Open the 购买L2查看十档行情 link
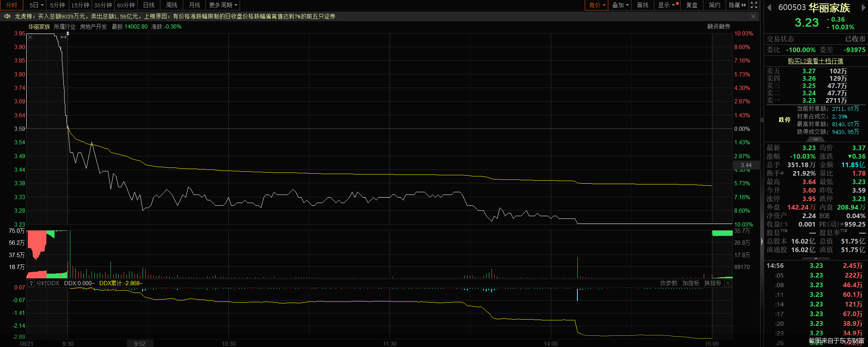 (x=815, y=61)
